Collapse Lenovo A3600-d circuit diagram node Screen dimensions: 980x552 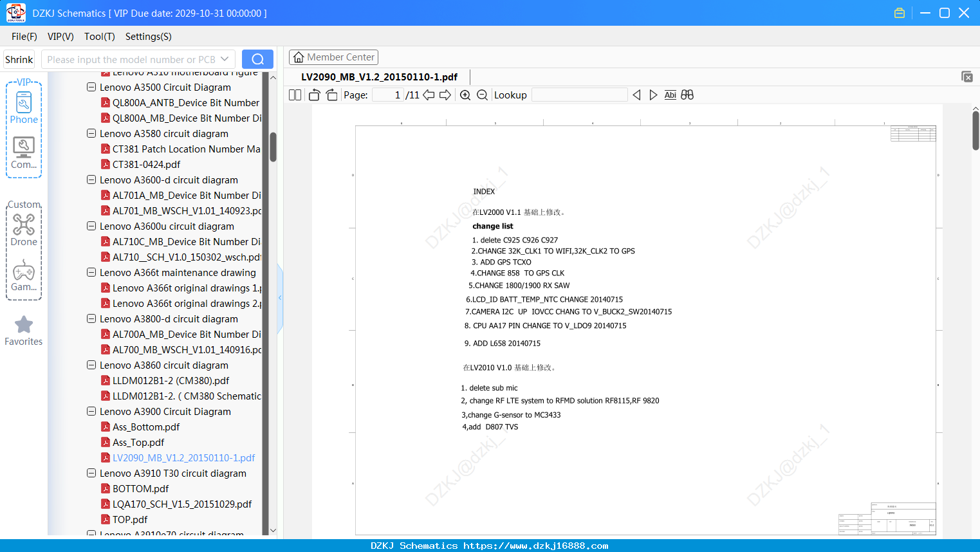click(91, 179)
